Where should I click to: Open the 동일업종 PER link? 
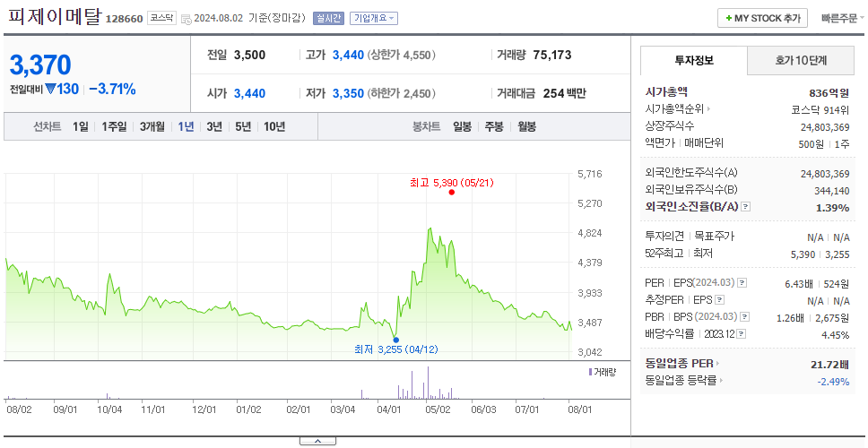[679, 364]
